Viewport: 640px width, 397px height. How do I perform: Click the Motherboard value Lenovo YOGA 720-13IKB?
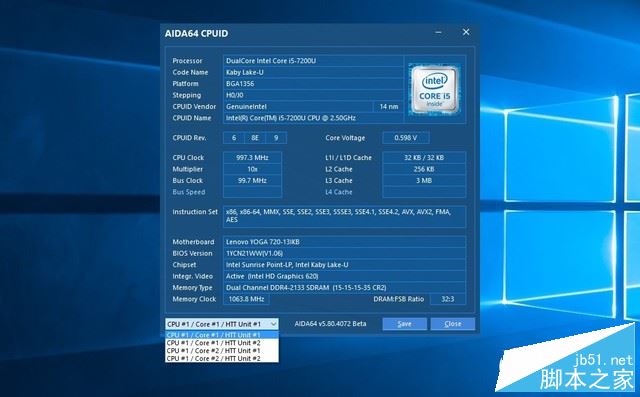pos(344,242)
